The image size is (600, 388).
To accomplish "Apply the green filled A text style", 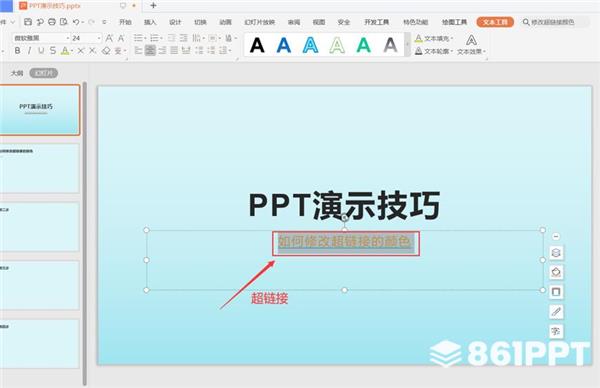I will pyautogui.click(x=364, y=45).
